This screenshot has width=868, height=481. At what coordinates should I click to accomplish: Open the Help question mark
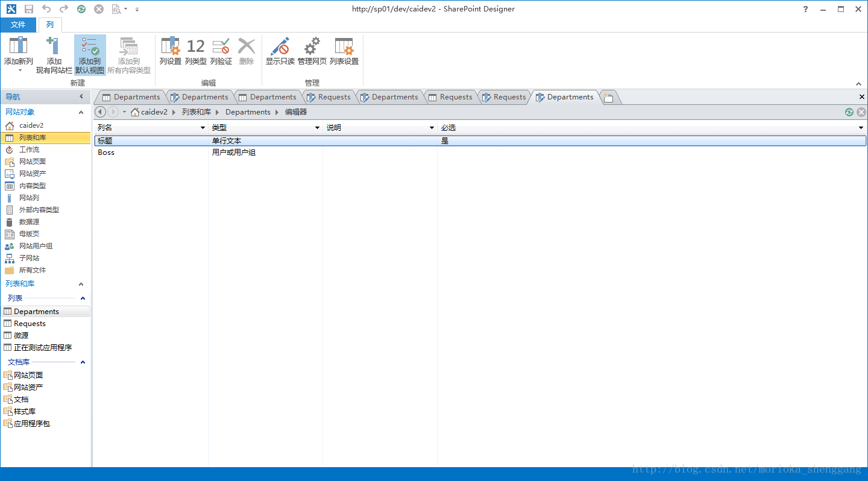(806, 9)
